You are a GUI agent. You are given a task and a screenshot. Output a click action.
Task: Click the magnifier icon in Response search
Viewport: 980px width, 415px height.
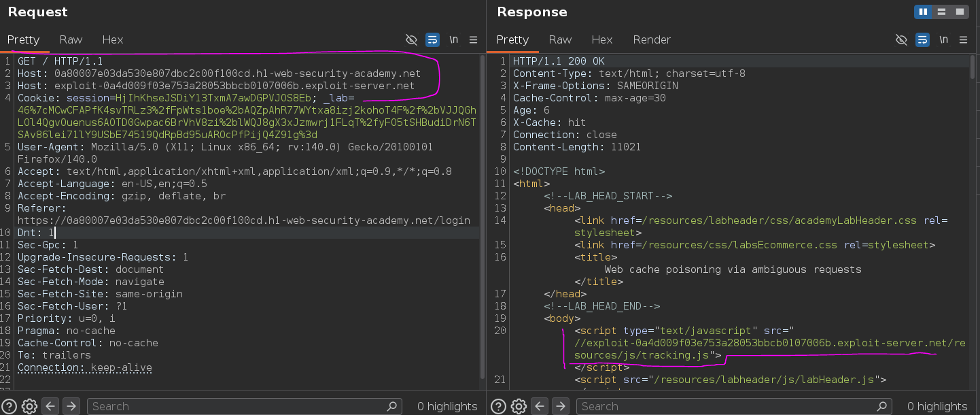pyautogui.click(x=881, y=406)
